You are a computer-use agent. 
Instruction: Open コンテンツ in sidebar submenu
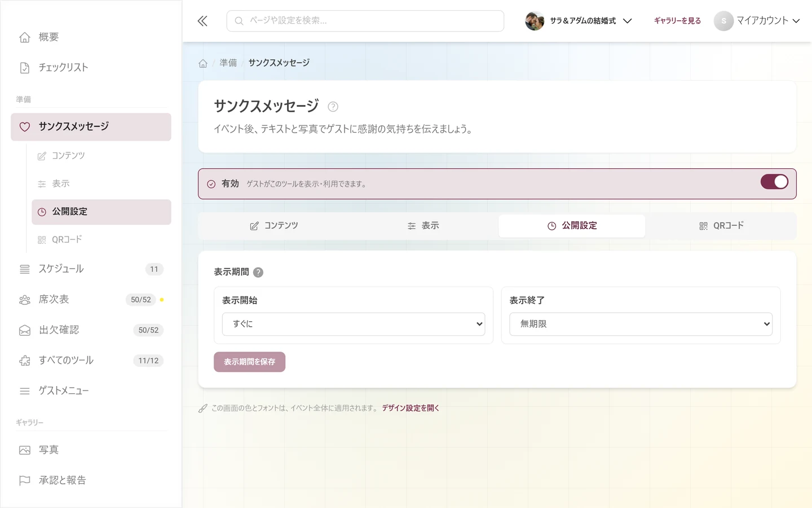click(101, 156)
